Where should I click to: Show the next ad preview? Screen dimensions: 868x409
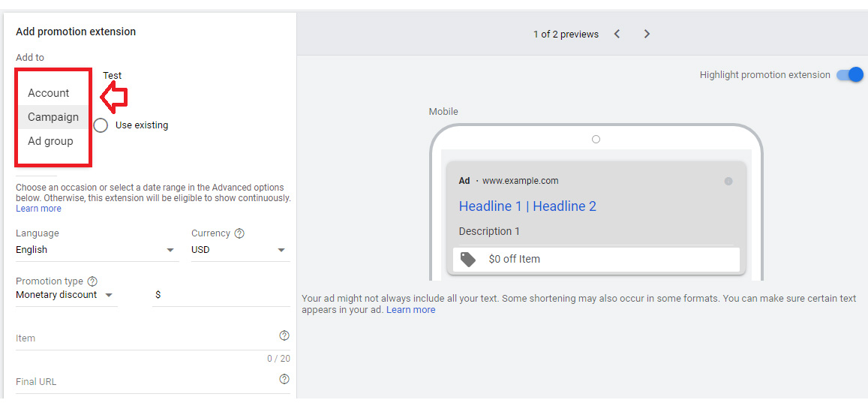647,35
